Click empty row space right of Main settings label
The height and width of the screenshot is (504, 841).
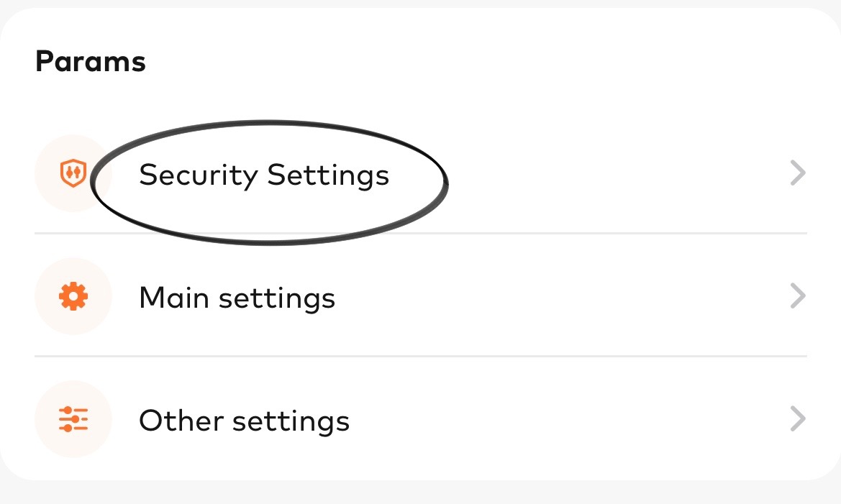tap(561, 297)
